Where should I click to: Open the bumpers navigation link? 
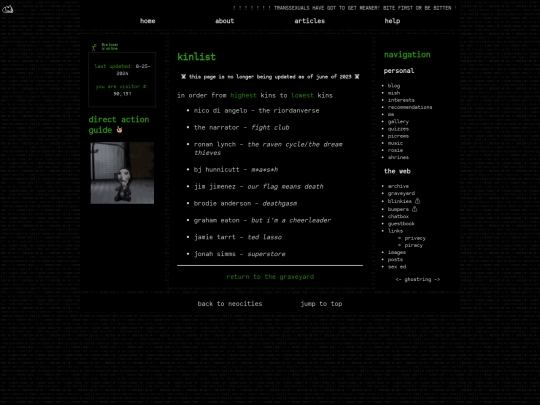pyautogui.click(x=398, y=209)
